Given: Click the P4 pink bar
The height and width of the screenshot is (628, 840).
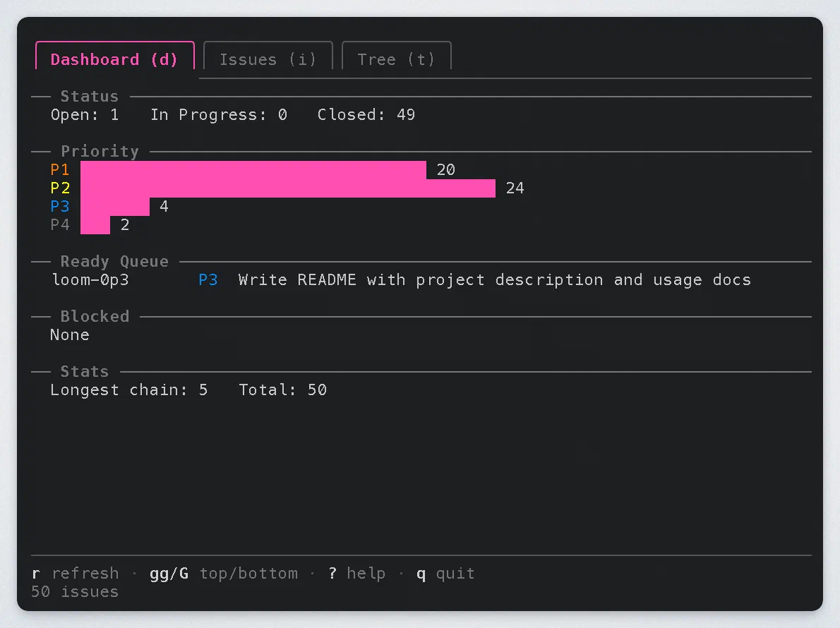Looking at the screenshot, I should click(x=95, y=225).
